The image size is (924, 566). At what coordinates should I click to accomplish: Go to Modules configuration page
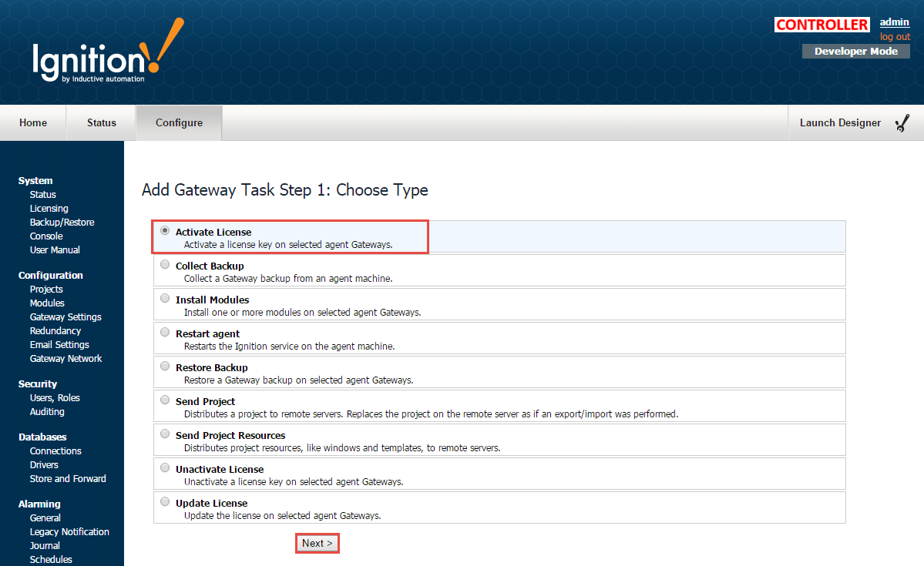[47, 303]
